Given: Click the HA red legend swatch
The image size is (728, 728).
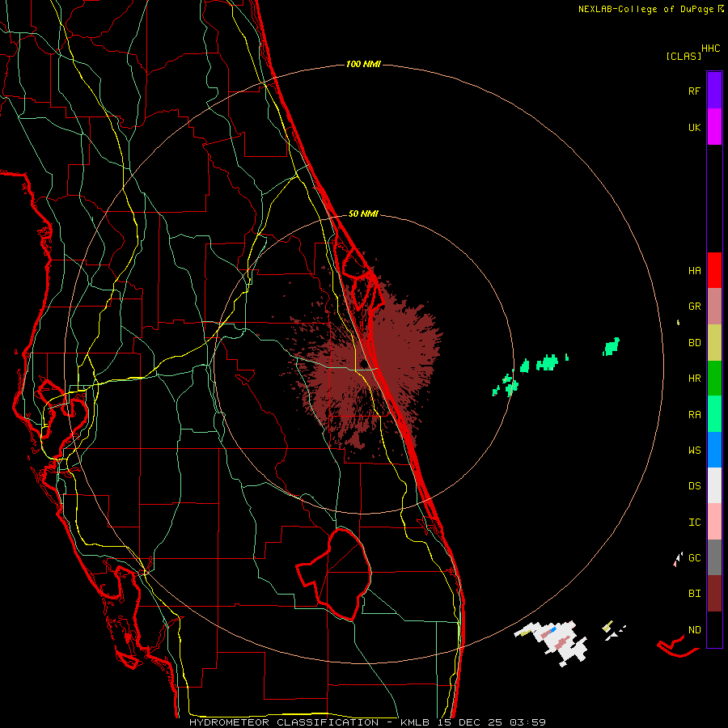Looking at the screenshot, I should coord(714,270).
